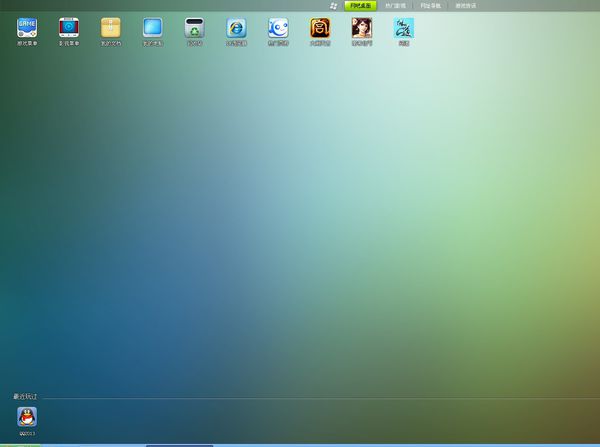
Task: Open the video player menu icon
Action: [69, 28]
